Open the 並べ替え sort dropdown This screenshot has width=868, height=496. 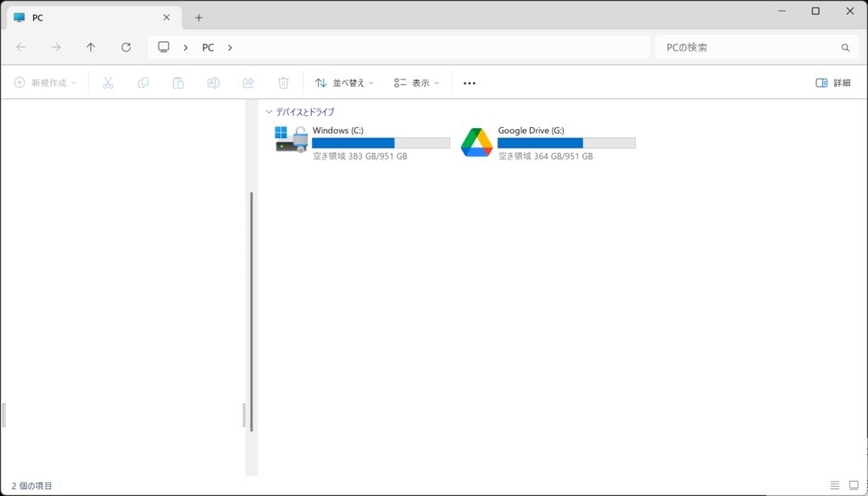point(344,83)
